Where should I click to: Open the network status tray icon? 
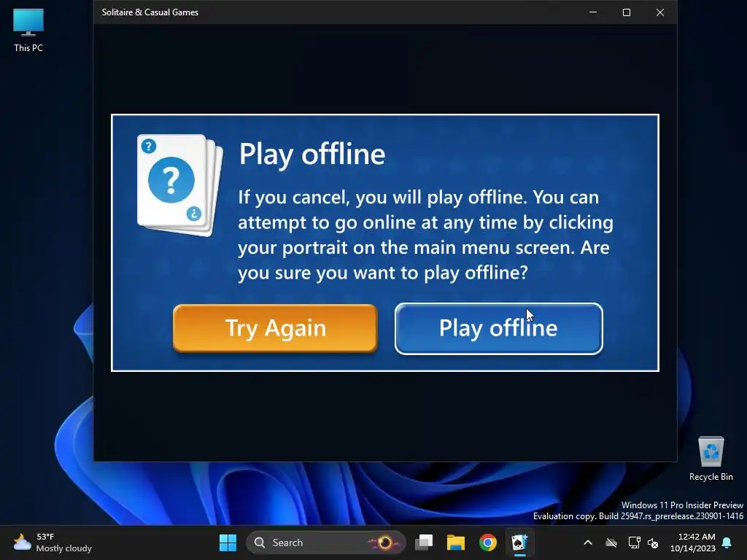(x=634, y=542)
